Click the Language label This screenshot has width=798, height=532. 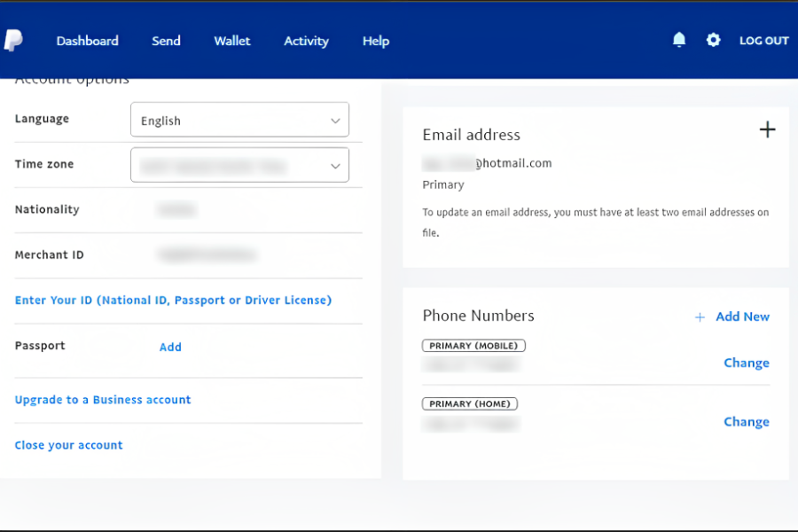(42, 119)
